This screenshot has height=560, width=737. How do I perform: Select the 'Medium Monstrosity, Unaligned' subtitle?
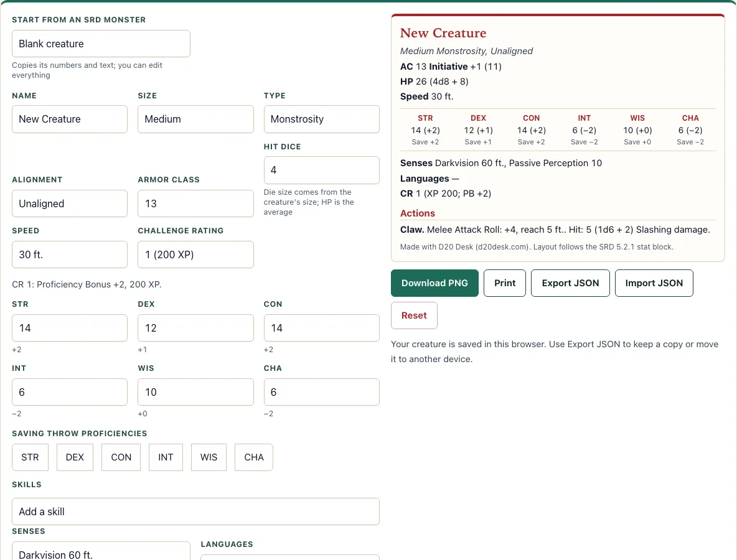[x=466, y=51]
